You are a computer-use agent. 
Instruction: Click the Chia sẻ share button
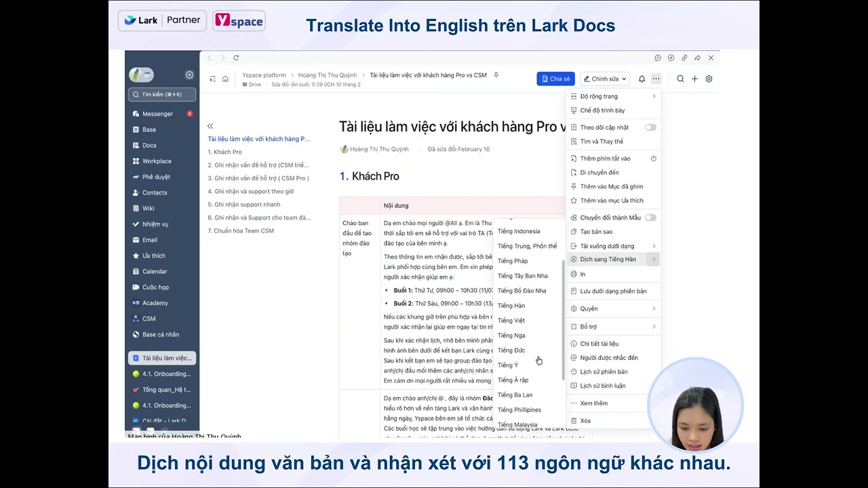pos(555,79)
